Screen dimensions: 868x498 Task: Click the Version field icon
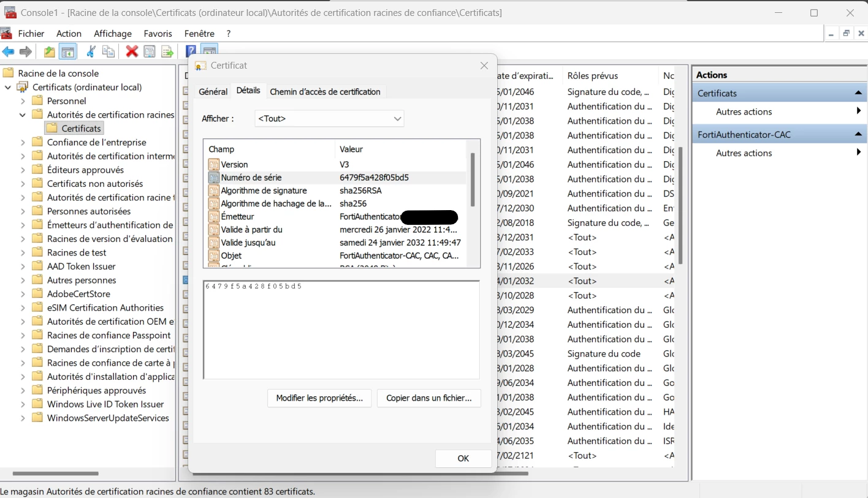click(214, 164)
